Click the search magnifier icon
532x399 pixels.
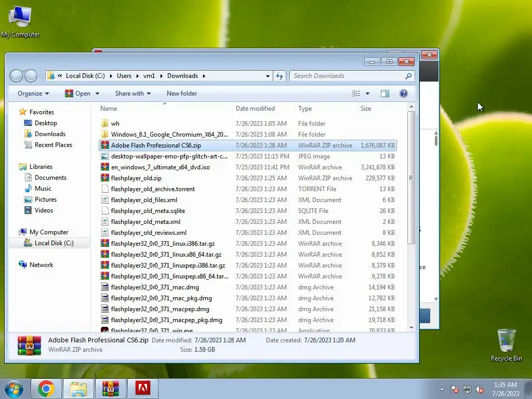coord(408,76)
